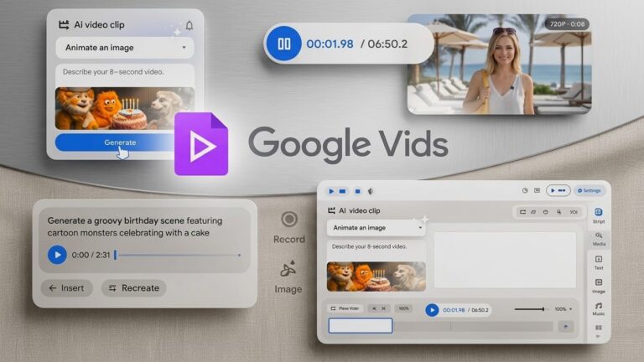Click the Image icon beneath Record
Viewport: 644px width, 362px height.
coord(288,269)
